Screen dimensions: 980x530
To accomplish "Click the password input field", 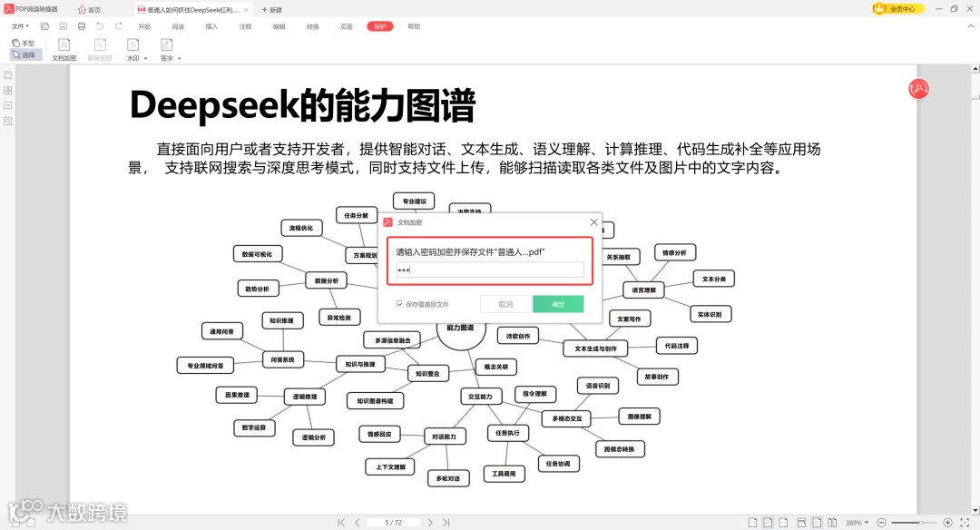I will (x=490, y=270).
